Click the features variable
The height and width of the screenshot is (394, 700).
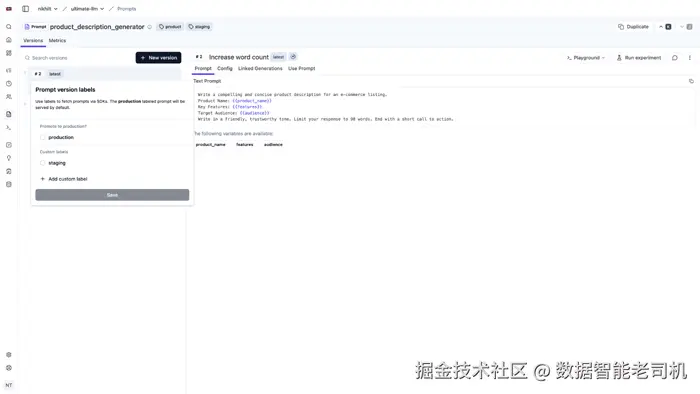point(244,145)
